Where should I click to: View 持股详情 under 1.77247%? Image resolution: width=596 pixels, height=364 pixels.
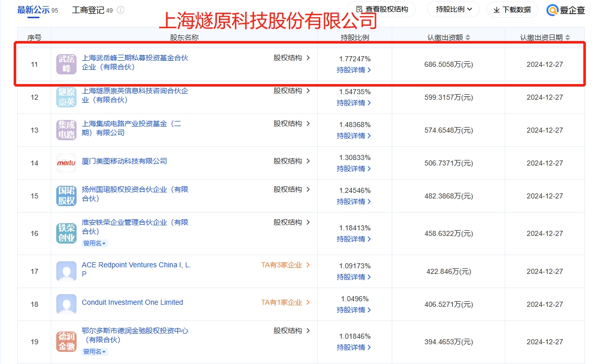pos(354,70)
